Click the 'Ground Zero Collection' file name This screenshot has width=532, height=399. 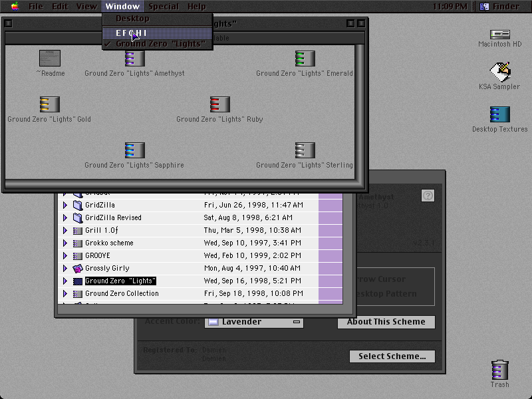click(x=122, y=293)
